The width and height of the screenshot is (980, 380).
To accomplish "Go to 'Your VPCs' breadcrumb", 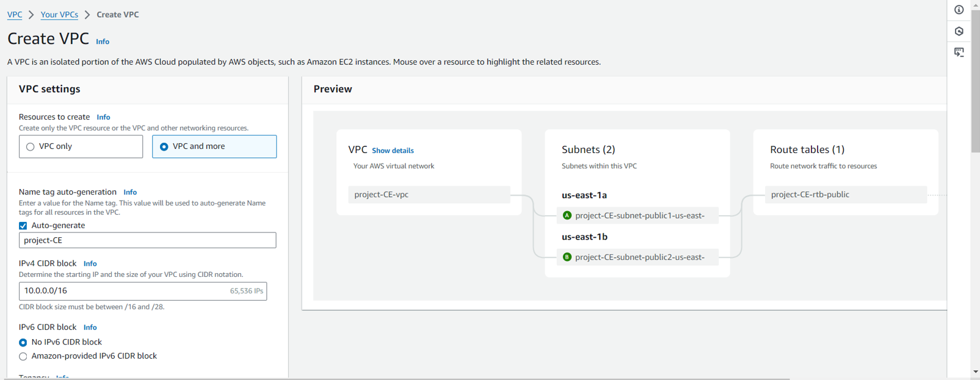I will tap(59, 15).
